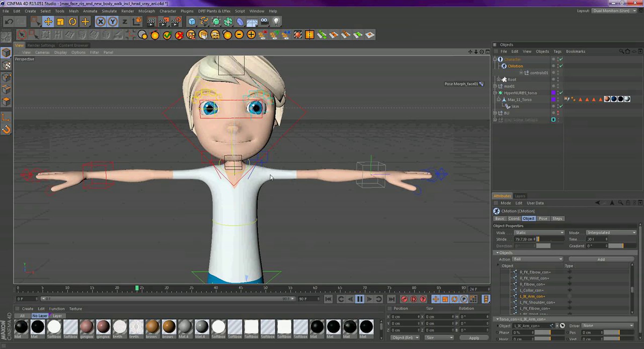Open the Simulate menu
Viewport: 644px width, 349px height.
[109, 11]
